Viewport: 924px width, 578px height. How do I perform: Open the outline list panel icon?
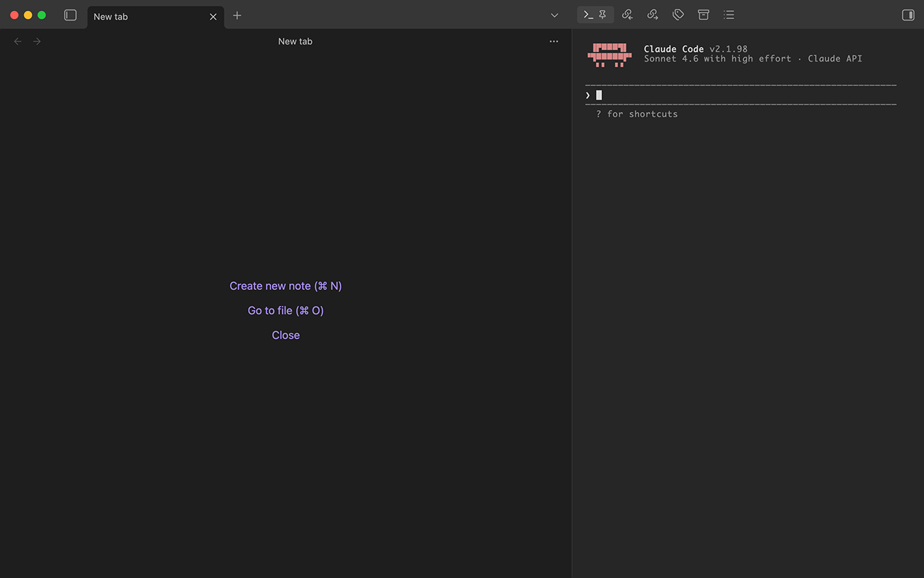point(729,14)
